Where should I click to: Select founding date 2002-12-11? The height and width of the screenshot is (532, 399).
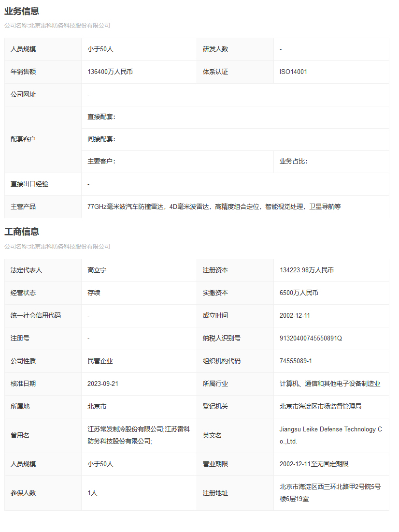pos(295,316)
